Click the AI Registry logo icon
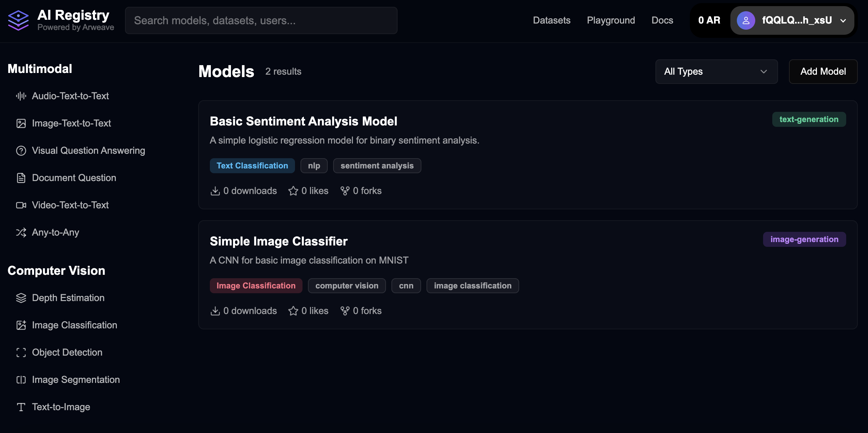Screen dimensions: 868x433 [x=18, y=20]
